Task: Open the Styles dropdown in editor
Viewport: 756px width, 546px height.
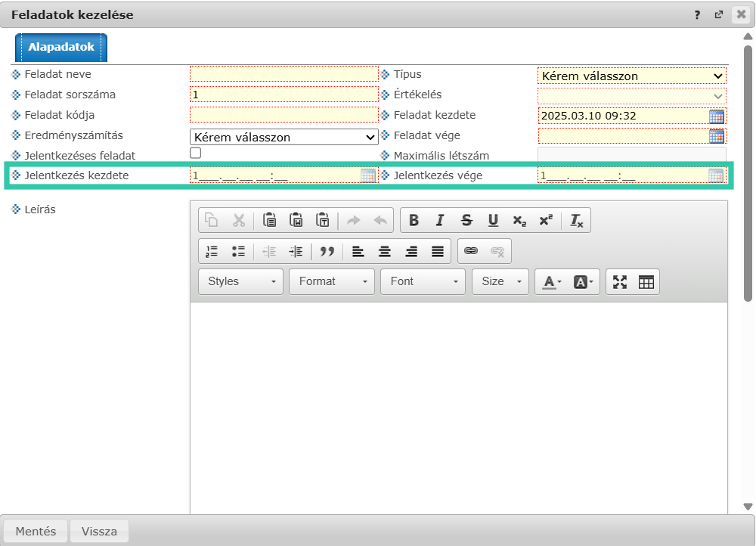Action: pyautogui.click(x=240, y=281)
